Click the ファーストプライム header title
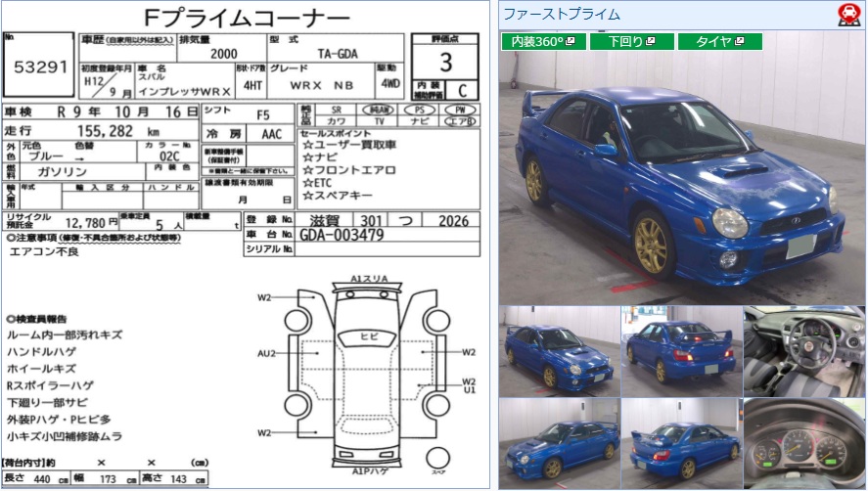This screenshot has height=491, width=868. point(562,14)
